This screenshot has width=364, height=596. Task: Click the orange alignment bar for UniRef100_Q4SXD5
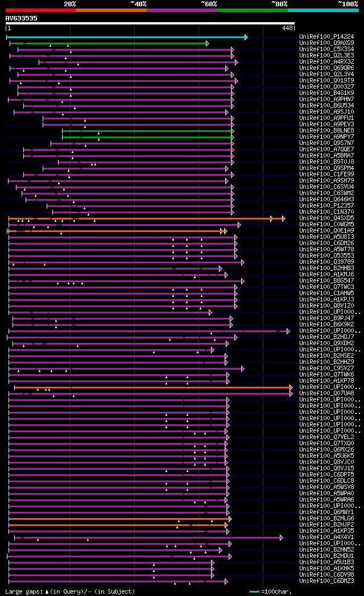[146, 218]
